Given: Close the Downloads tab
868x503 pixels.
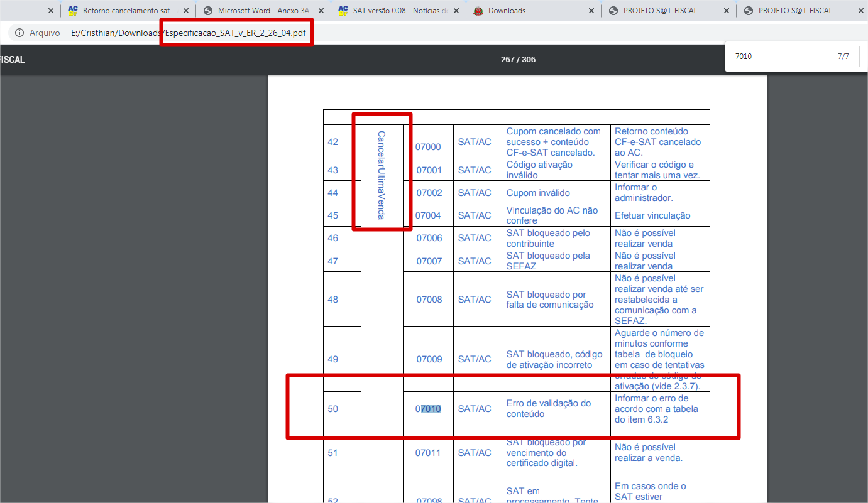Looking at the screenshot, I should 591,11.
